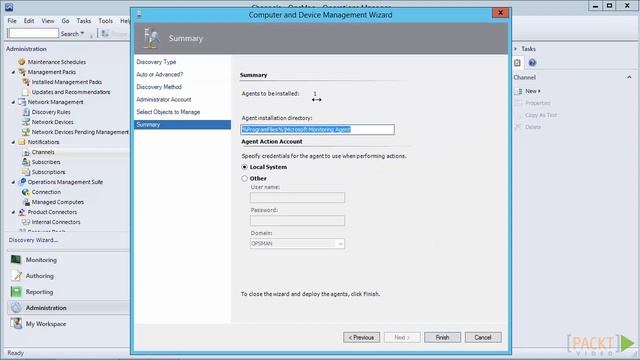The width and height of the screenshot is (640, 360).
Task: Click the Operations Management Suite icon
Action: click(22, 182)
